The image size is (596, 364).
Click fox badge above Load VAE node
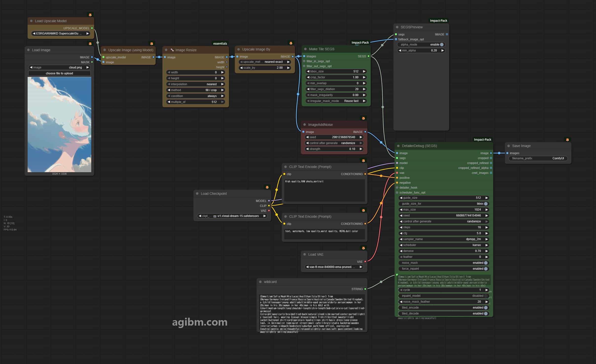click(363, 248)
